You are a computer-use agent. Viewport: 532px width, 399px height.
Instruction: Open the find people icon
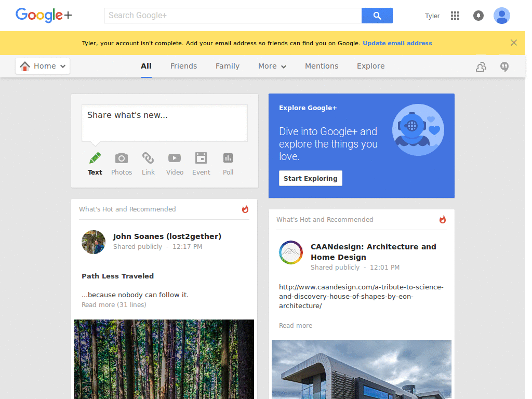tap(481, 67)
